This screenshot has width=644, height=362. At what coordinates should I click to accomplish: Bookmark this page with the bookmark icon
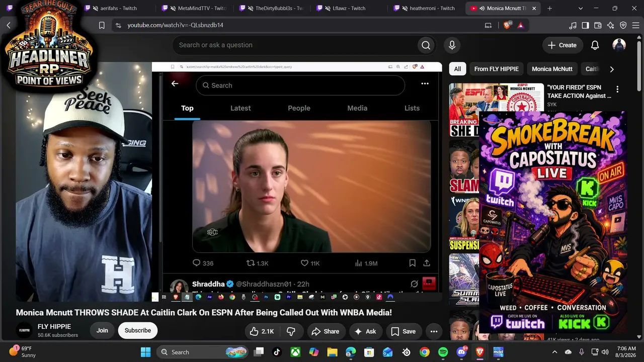point(102,25)
